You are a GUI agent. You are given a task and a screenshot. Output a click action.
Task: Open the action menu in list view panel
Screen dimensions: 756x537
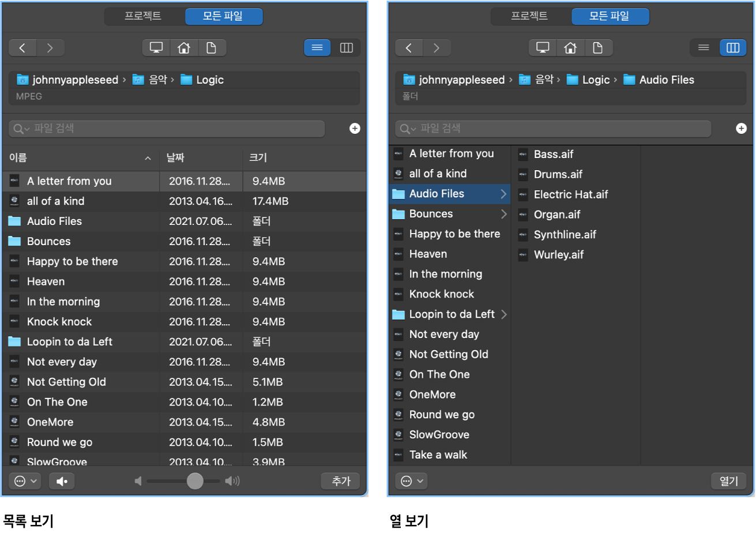[25, 481]
